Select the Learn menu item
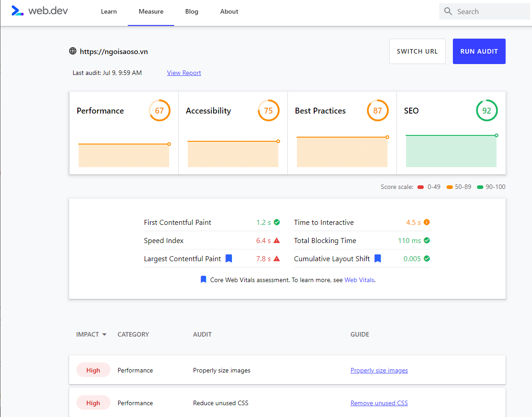Image resolution: width=532 pixels, height=417 pixels. [109, 11]
